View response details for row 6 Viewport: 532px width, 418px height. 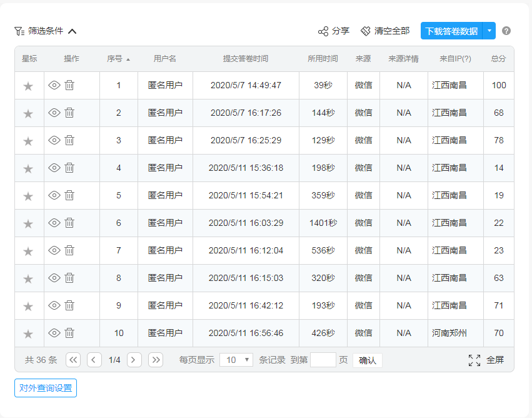(54, 223)
